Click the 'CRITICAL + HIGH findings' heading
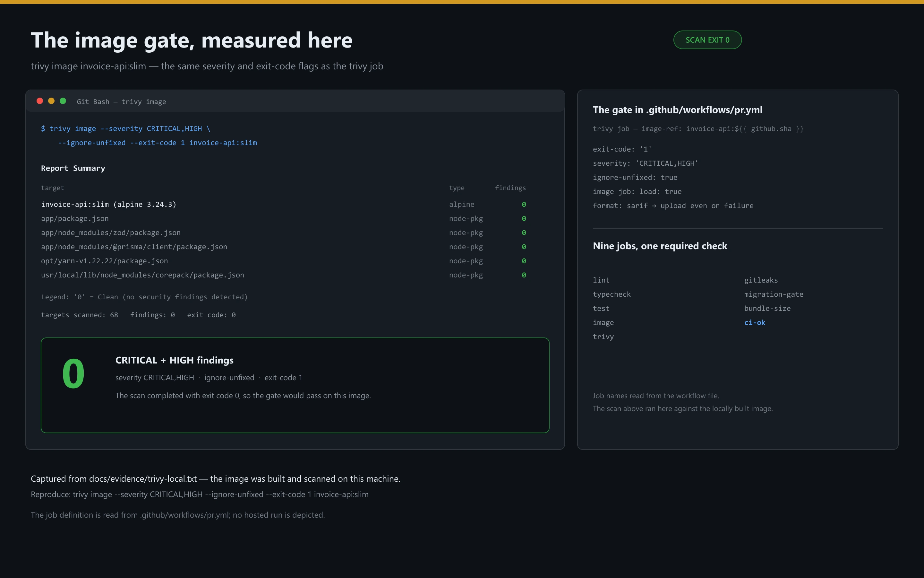924x578 pixels. pos(175,360)
